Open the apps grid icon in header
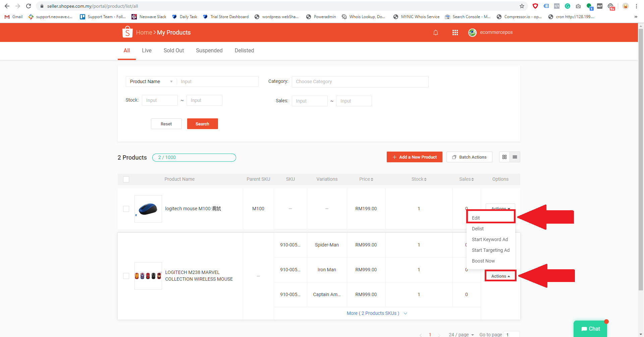Screen dimensions: 644x337 coord(455,33)
